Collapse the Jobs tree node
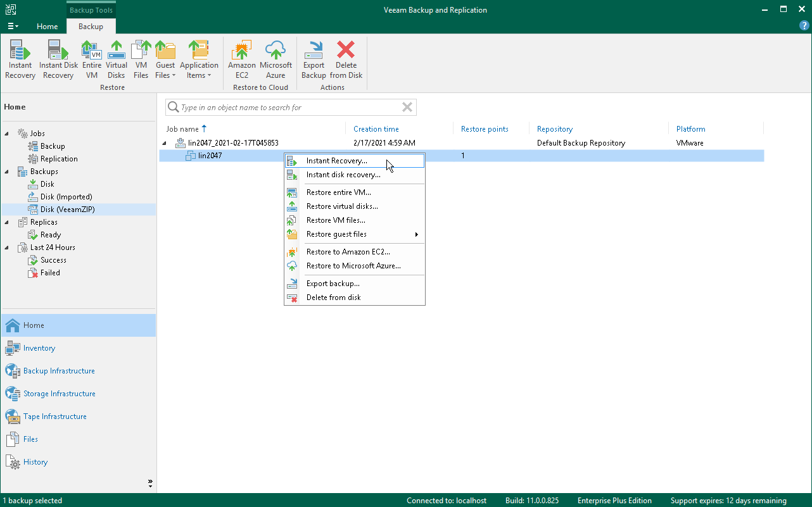 tap(8, 134)
